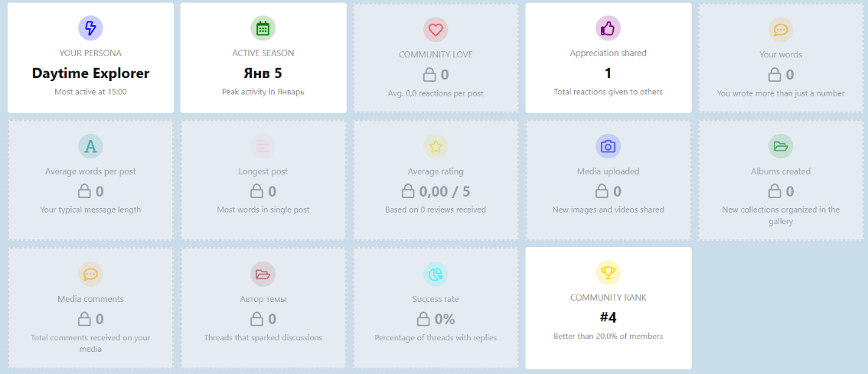Click the green calendar Active Season icon
Viewport: 868px width, 374px height.
pyautogui.click(x=263, y=28)
